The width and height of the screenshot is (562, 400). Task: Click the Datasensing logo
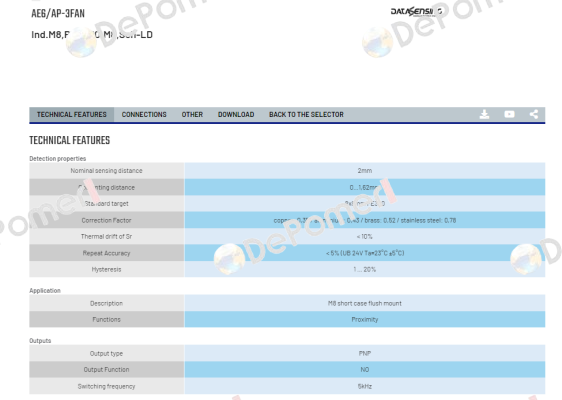[x=416, y=11]
